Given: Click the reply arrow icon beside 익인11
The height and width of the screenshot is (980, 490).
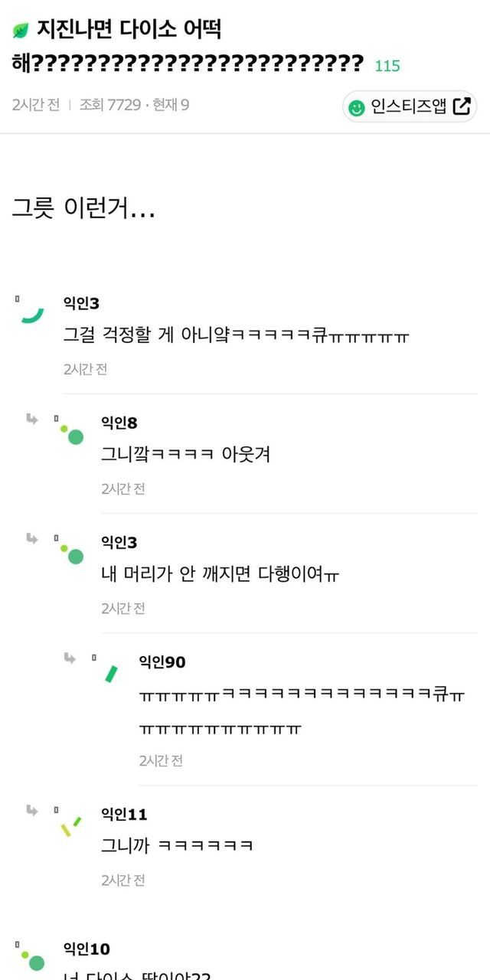Looking at the screenshot, I should tap(32, 810).
